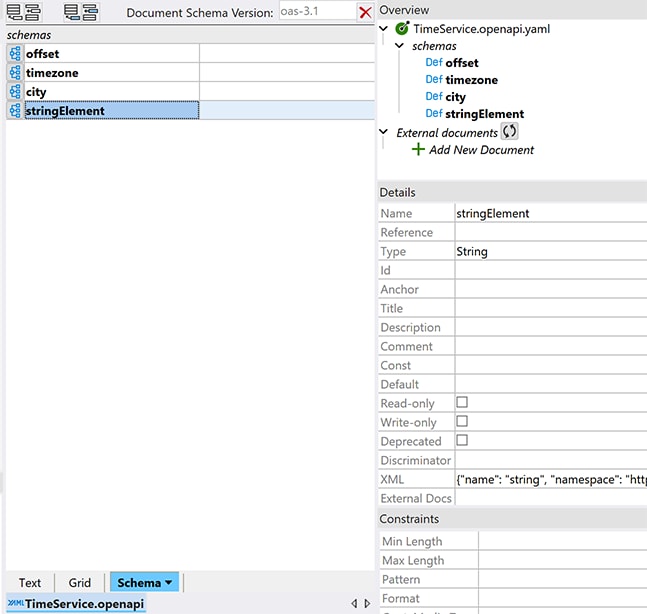Open the Type value field showing String
647x614 pixels.
(x=551, y=251)
